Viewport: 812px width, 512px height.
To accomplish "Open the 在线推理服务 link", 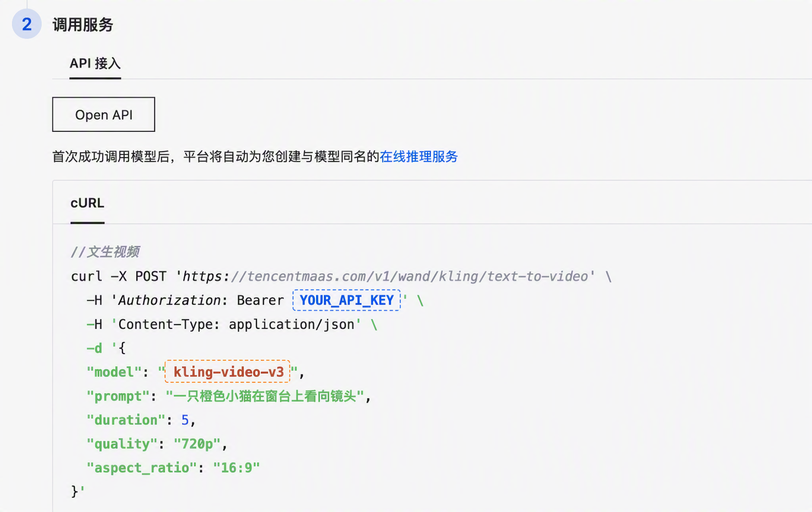I will tap(419, 157).
